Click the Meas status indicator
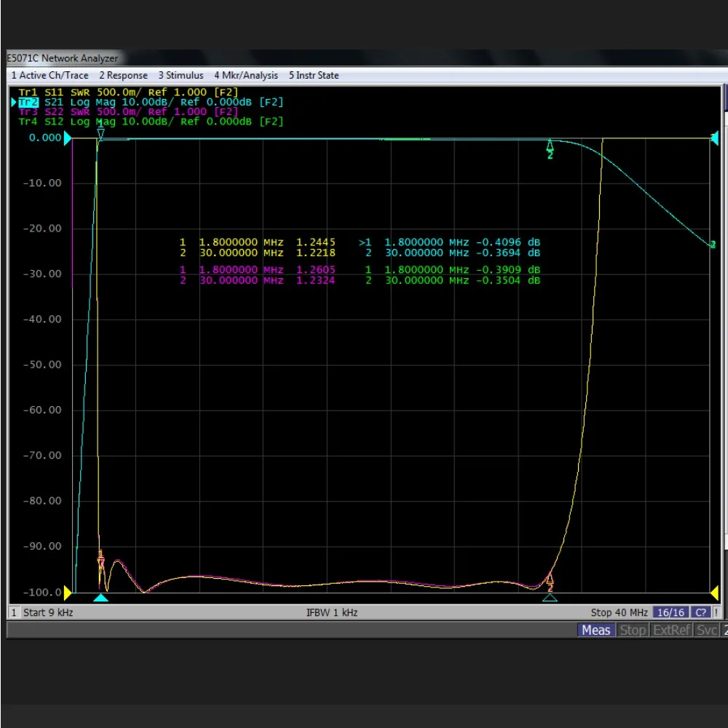This screenshot has height=728, width=728. point(596,630)
